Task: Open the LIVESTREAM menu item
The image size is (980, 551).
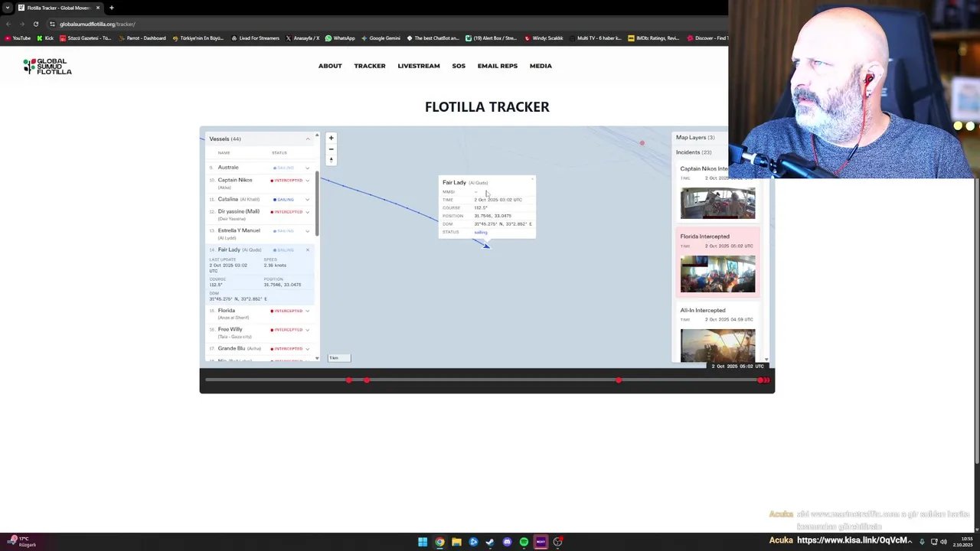Action: [419, 66]
